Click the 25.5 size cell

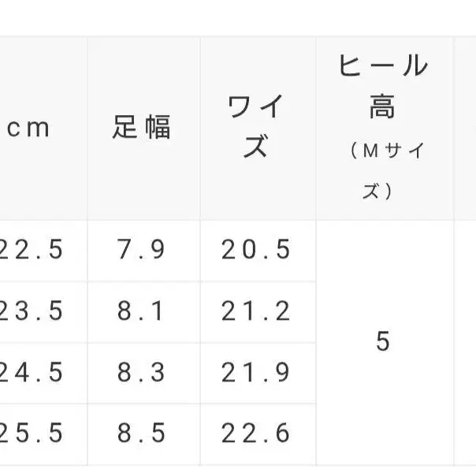pos(32,433)
